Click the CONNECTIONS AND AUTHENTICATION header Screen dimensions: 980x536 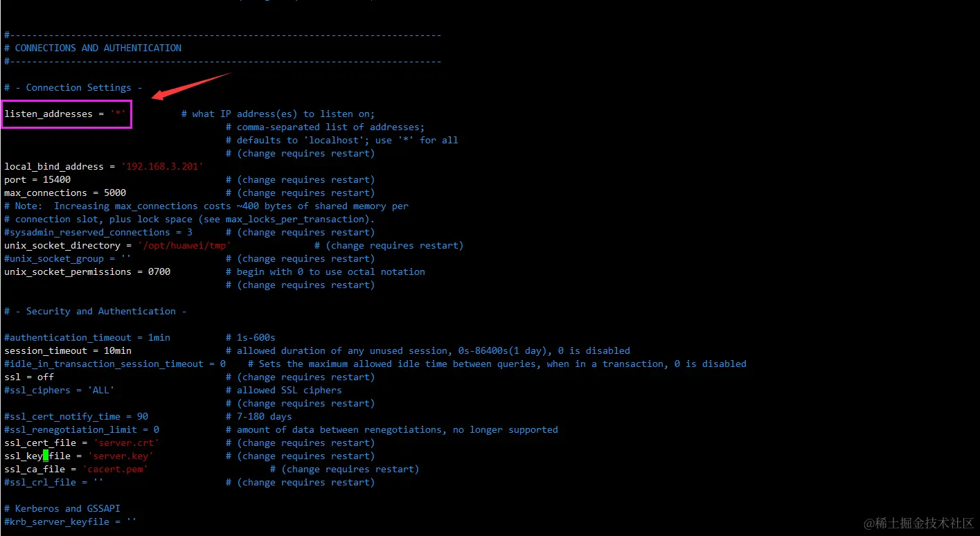pyautogui.click(x=97, y=48)
